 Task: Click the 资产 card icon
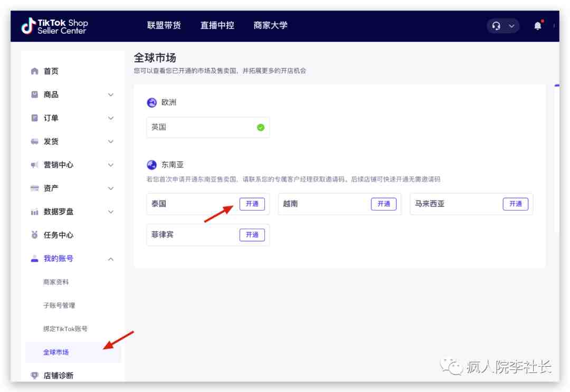pos(34,188)
